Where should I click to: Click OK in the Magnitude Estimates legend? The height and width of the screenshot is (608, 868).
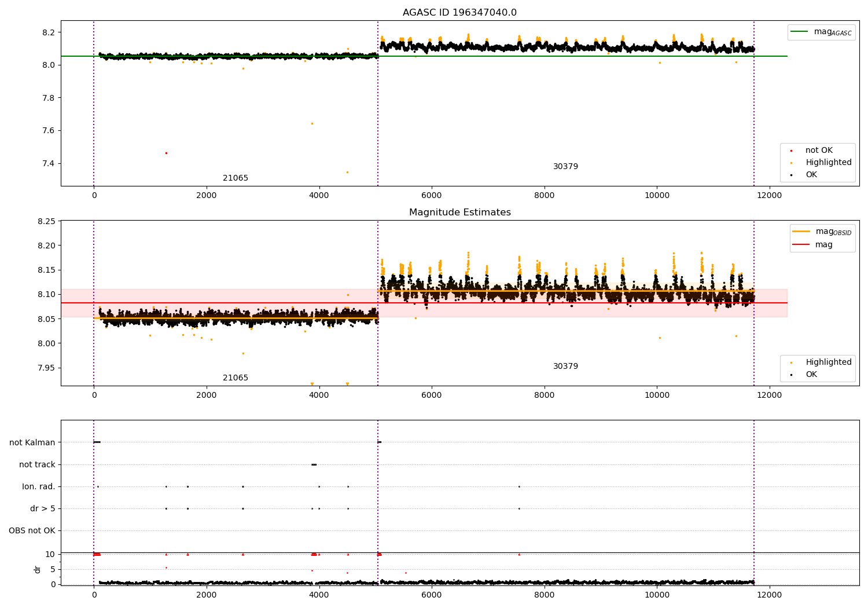[811, 375]
